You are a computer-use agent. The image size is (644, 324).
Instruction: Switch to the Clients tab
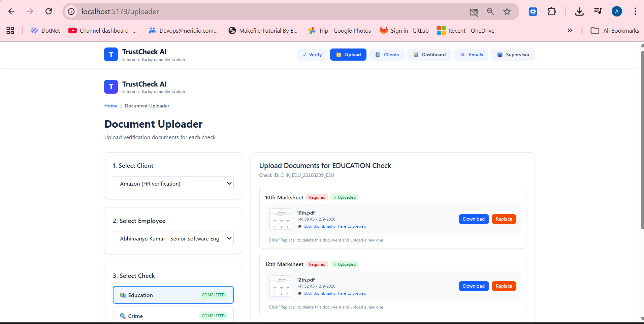pyautogui.click(x=387, y=55)
